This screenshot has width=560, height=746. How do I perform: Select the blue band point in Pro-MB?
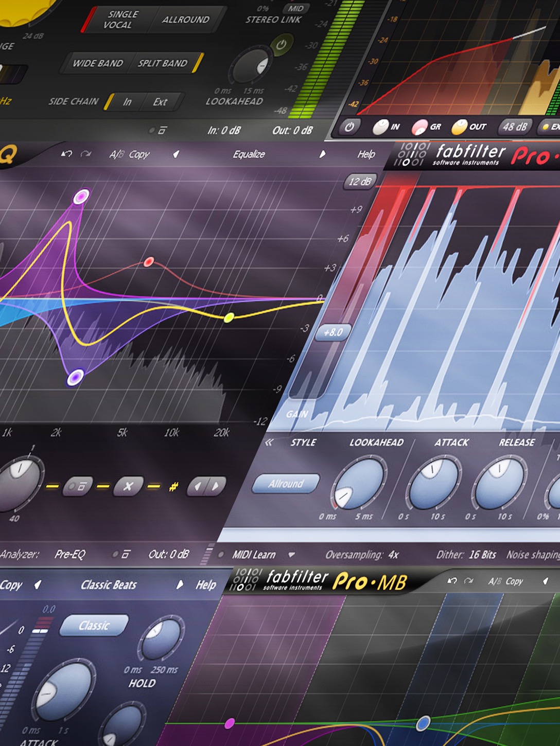423,723
